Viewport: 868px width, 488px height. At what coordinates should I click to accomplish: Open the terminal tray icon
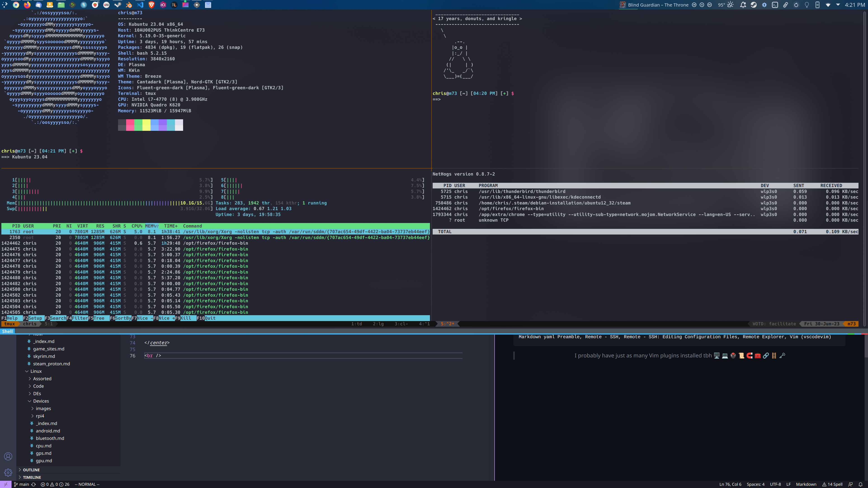click(775, 5)
